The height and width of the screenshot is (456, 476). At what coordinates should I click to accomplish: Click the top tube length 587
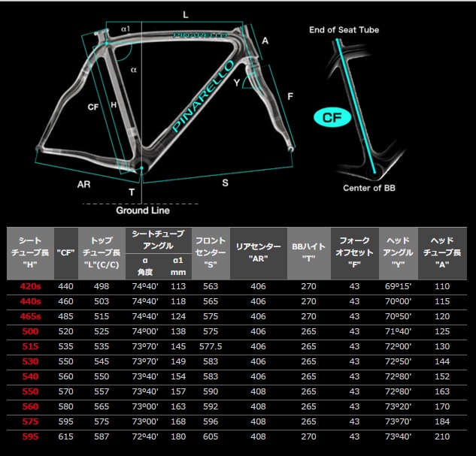[x=102, y=436]
